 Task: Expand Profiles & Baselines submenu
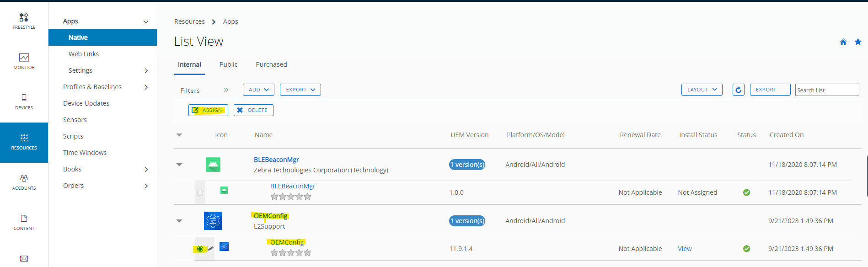[x=146, y=87]
